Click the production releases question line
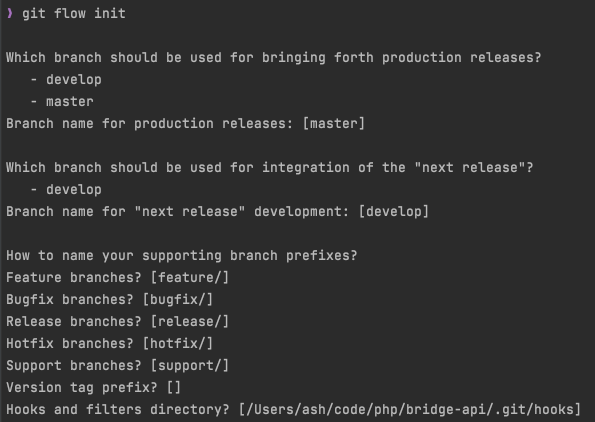Image resolution: width=595 pixels, height=422 pixels. tap(274, 58)
